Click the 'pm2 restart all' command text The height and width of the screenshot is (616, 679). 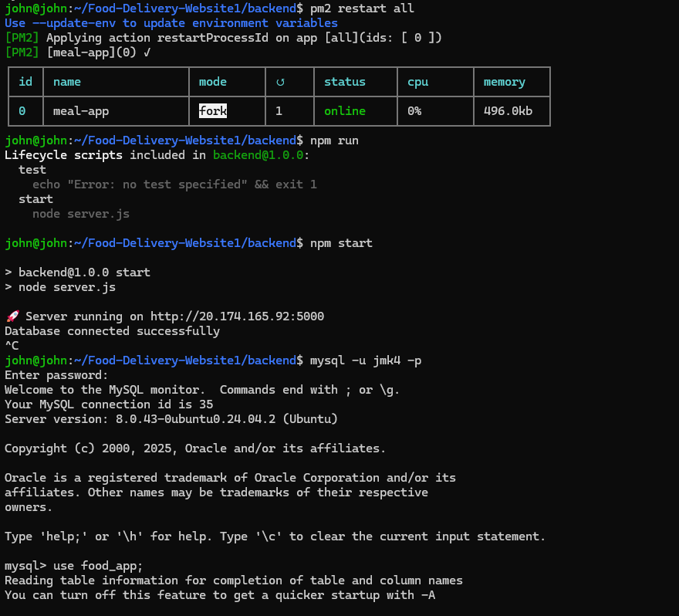(x=361, y=8)
